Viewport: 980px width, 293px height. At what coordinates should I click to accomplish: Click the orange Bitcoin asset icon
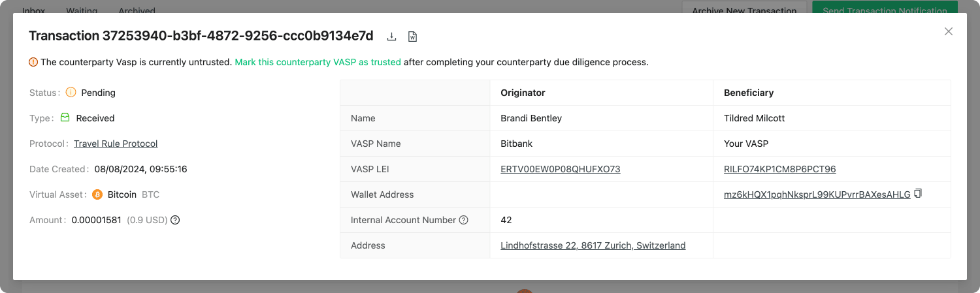click(x=97, y=194)
